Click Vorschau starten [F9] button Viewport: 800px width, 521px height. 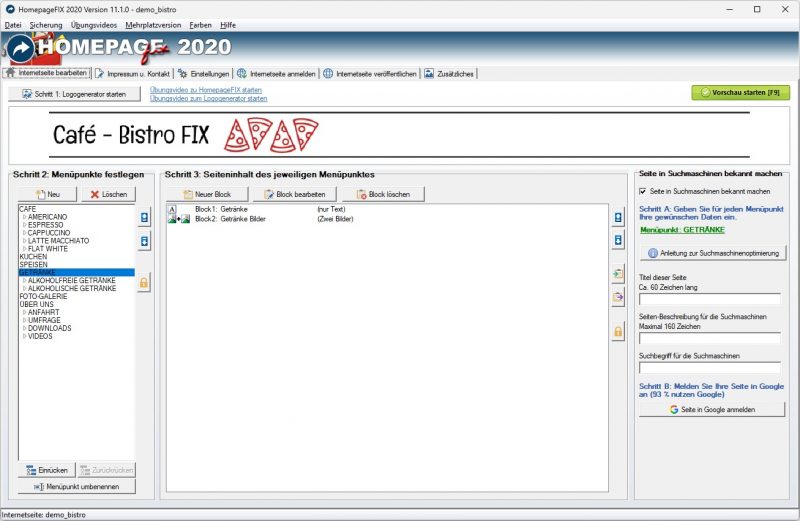tap(740, 92)
